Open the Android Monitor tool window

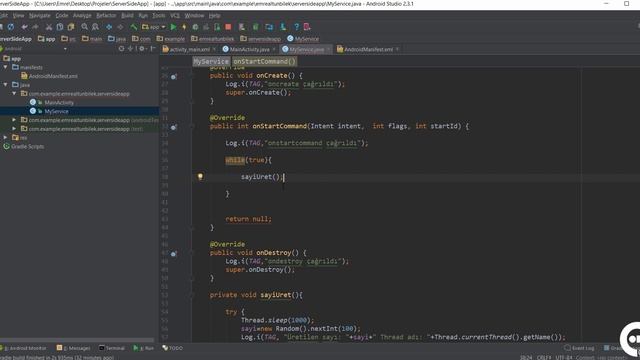click(24, 348)
